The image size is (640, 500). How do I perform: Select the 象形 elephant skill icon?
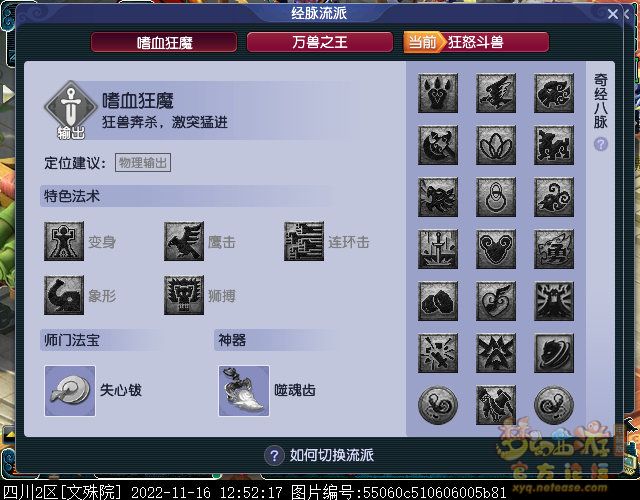[x=64, y=295]
